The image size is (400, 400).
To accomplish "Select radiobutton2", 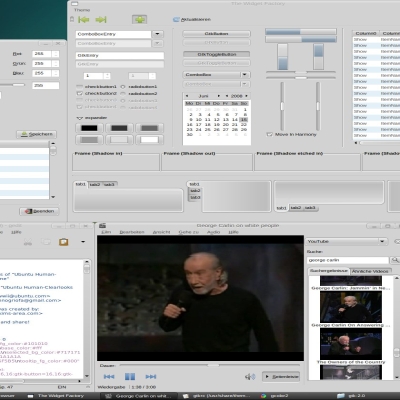I will pos(123,94).
